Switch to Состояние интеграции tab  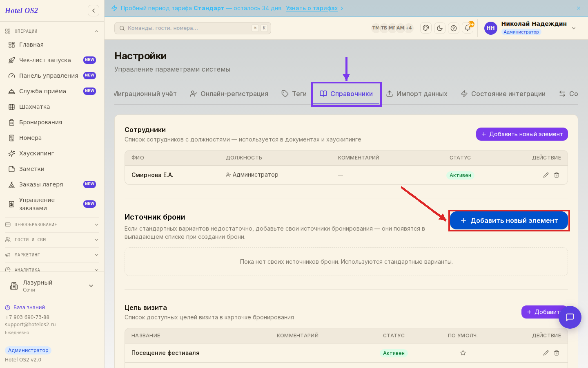[x=503, y=94]
